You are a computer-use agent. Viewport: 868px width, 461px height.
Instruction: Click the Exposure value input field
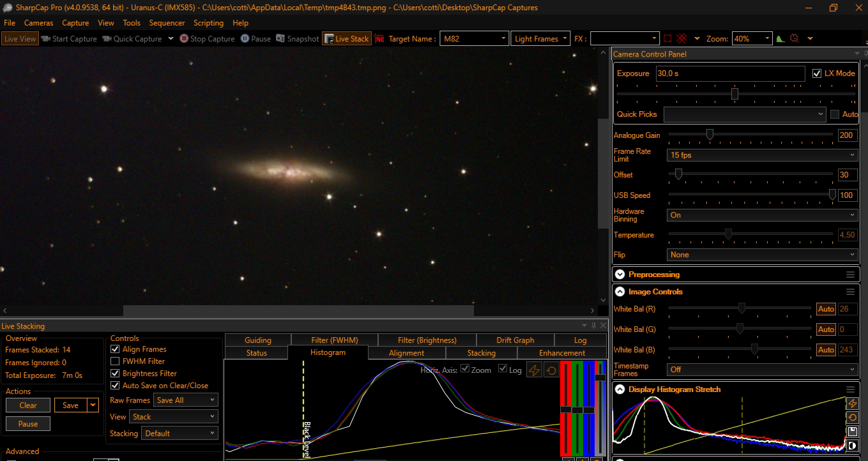(x=730, y=73)
